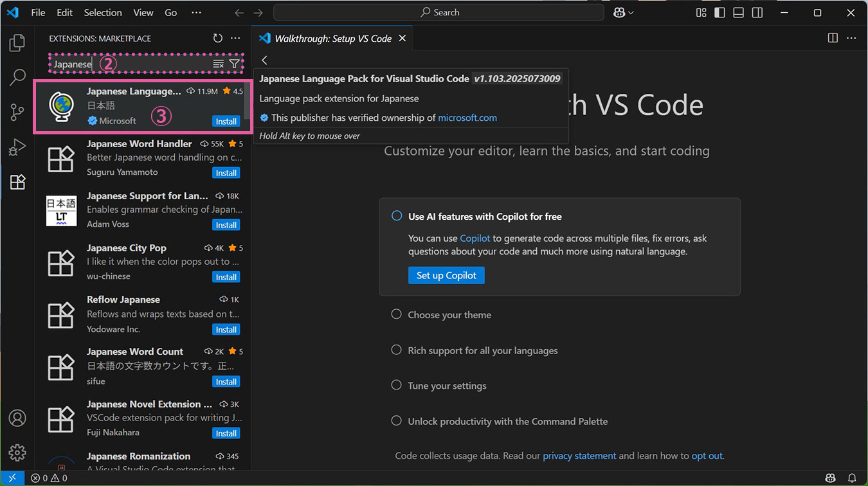Open the Customize Layout icon

pyautogui.click(x=701, y=12)
